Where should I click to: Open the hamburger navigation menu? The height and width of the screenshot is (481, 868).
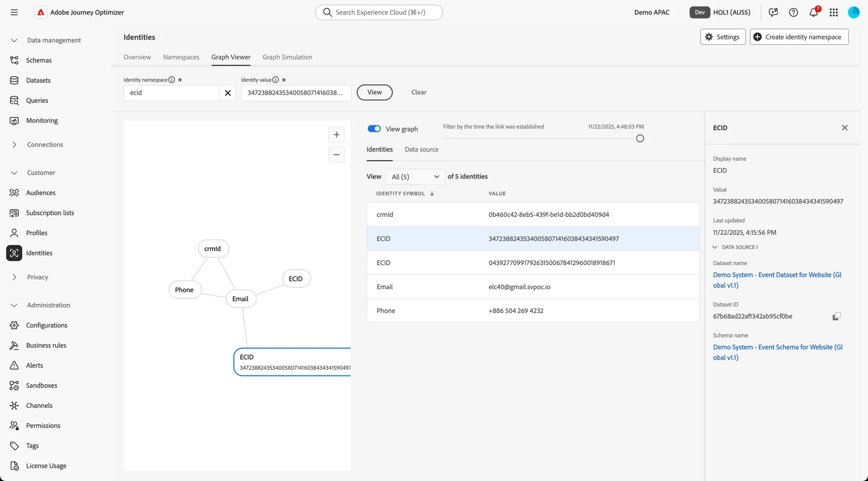14,13
